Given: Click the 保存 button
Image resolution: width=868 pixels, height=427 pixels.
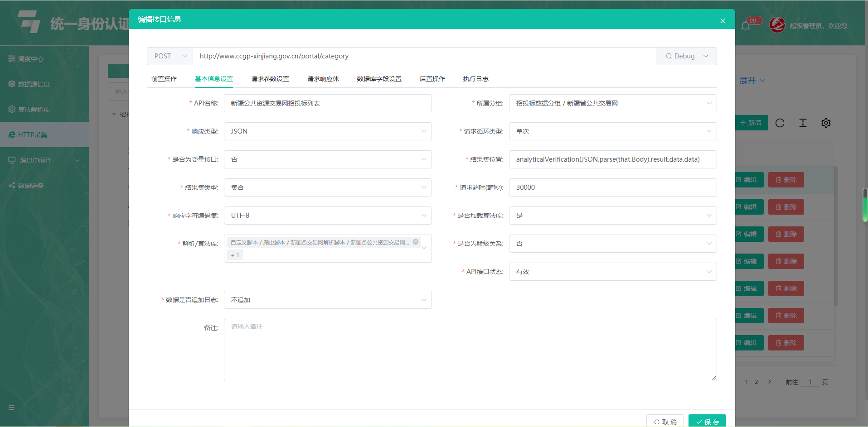Looking at the screenshot, I should (x=707, y=421).
